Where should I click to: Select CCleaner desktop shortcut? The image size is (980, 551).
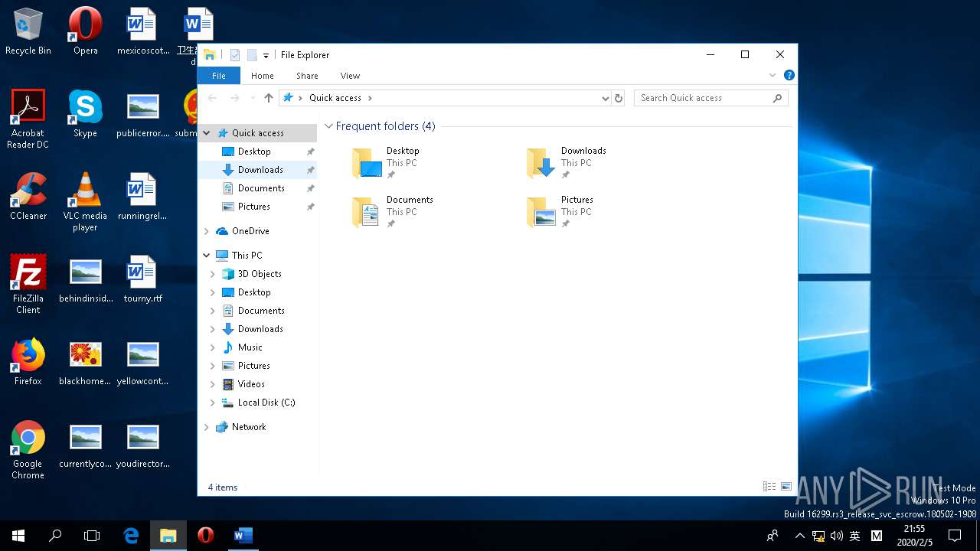pos(28,197)
